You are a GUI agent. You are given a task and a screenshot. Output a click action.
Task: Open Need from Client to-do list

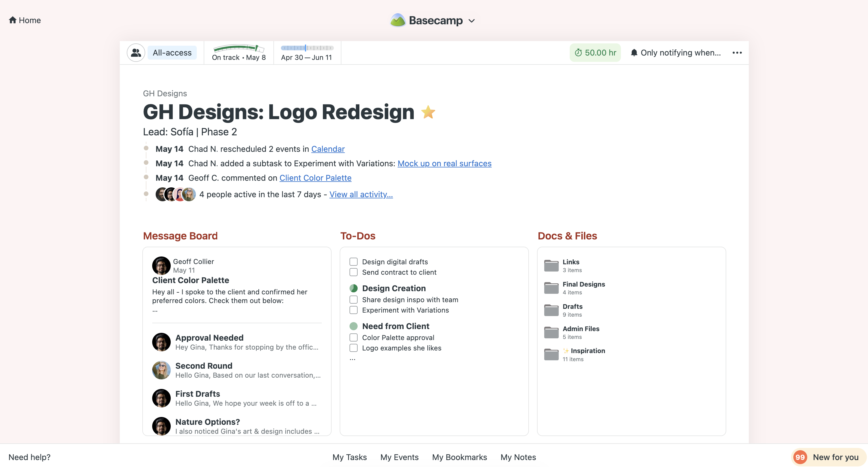click(x=396, y=326)
